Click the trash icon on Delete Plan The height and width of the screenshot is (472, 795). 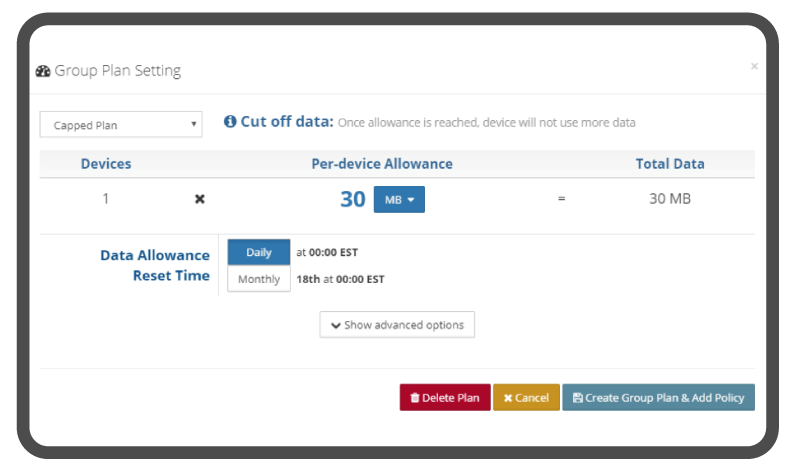[x=414, y=398]
